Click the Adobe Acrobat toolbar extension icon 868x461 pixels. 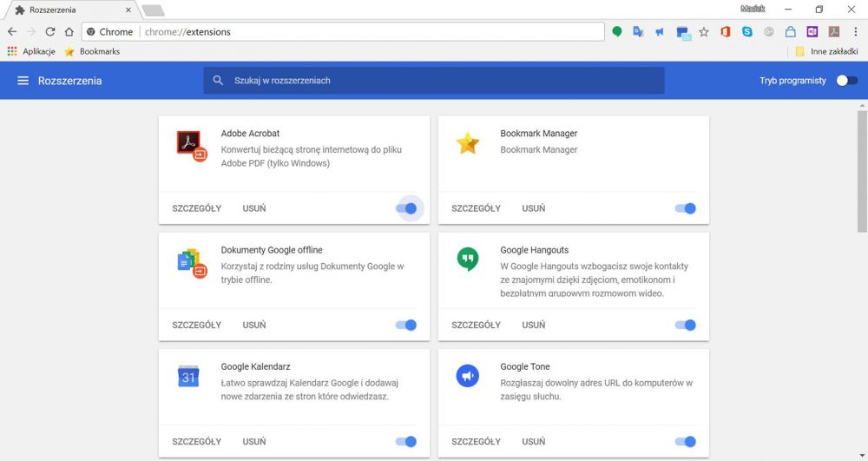pyautogui.click(x=833, y=31)
